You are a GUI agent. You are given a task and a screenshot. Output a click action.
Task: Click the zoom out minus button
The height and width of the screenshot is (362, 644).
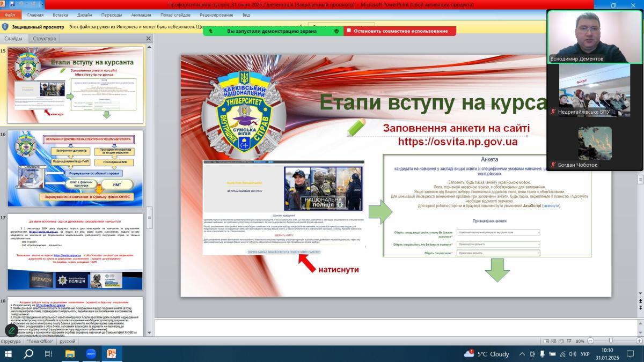tap(590, 341)
